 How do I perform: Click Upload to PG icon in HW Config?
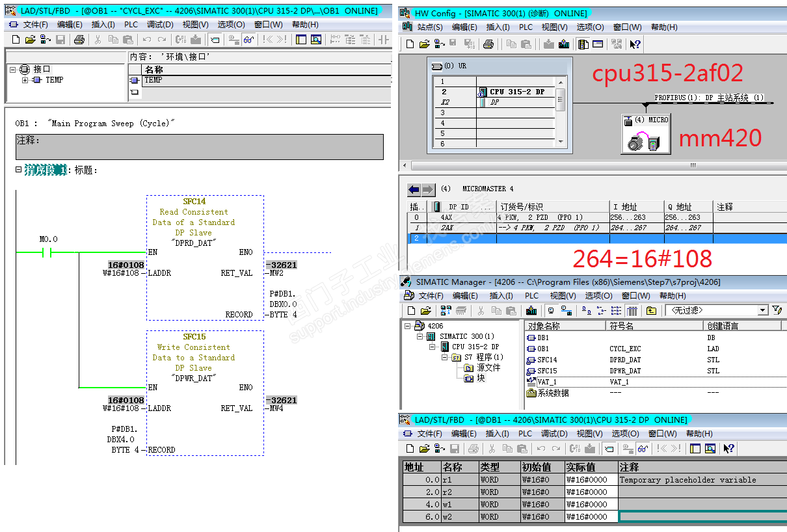click(564, 44)
